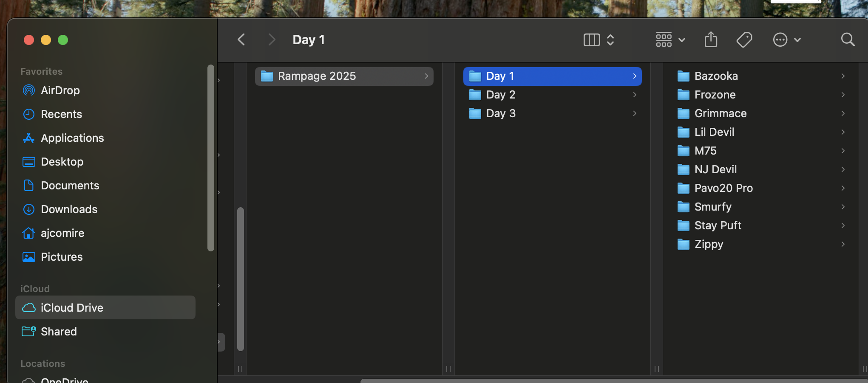
Task: Expand the Bazooka folder chevron
Action: 842,76
